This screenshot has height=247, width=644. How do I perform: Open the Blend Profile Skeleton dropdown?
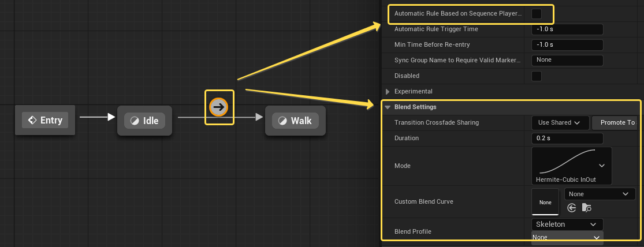[566, 224]
